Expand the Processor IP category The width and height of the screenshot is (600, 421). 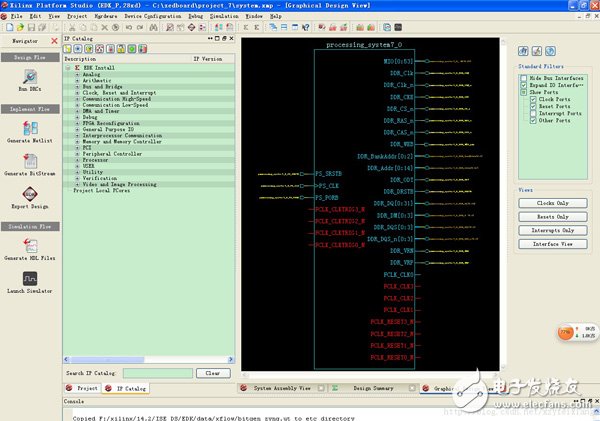78,159
